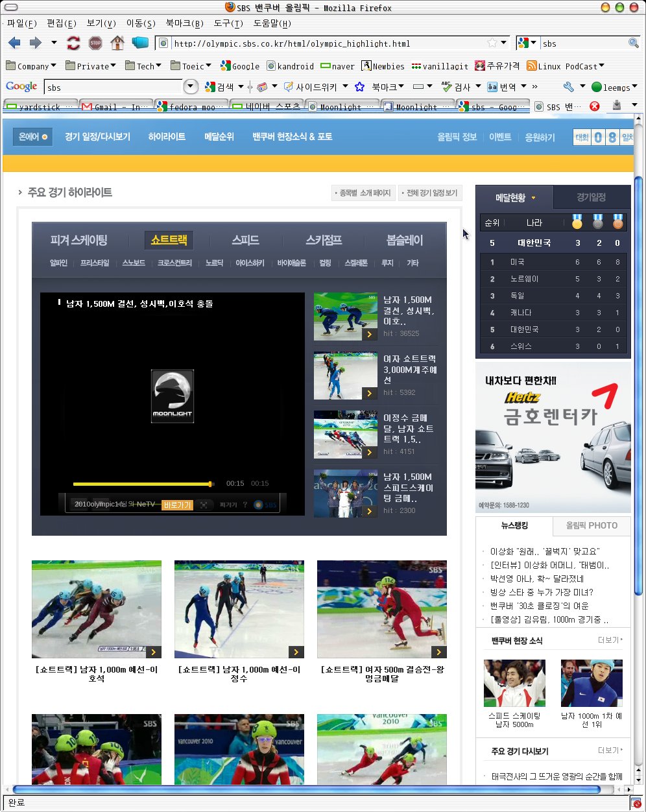Open the Google bookmark in the bookmarks bar
Screen dimensions: 646x812
coord(240,66)
